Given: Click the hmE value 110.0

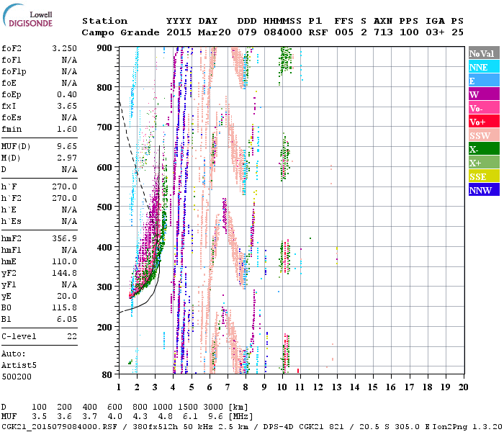Looking at the screenshot, I should point(64,261).
